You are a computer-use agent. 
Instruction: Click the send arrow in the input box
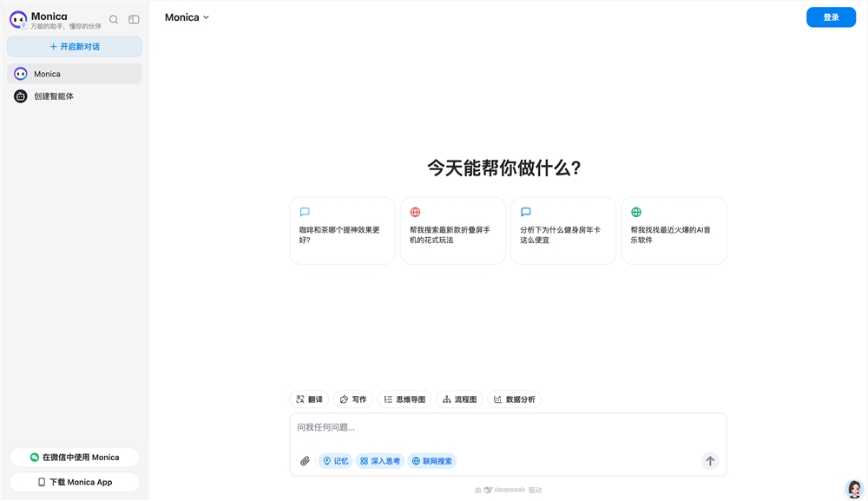709,461
